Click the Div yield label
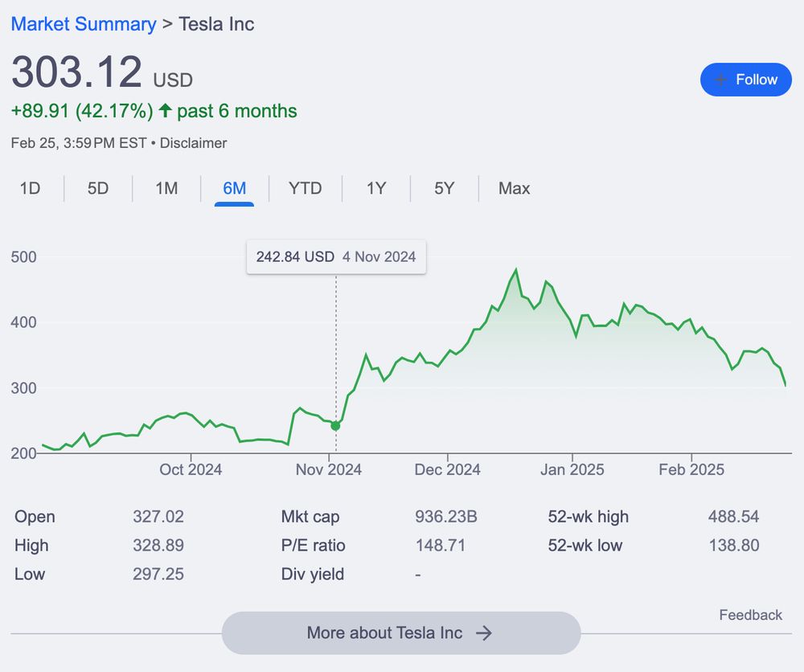 pyautogui.click(x=313, y=574)
